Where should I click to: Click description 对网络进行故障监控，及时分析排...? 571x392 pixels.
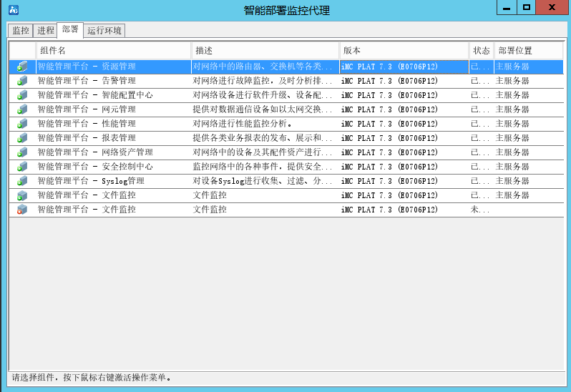click(x=262, y=81)
